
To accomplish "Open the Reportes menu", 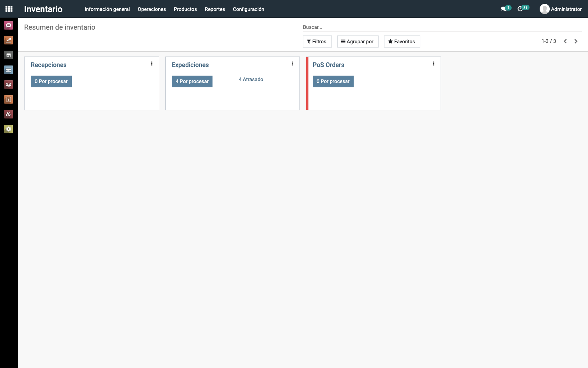I will (215, 9).
